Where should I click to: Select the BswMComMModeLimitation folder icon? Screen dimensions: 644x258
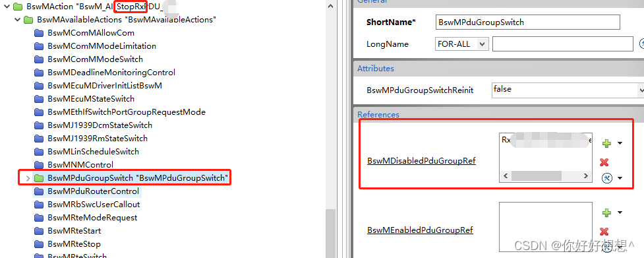coord(39,46)
